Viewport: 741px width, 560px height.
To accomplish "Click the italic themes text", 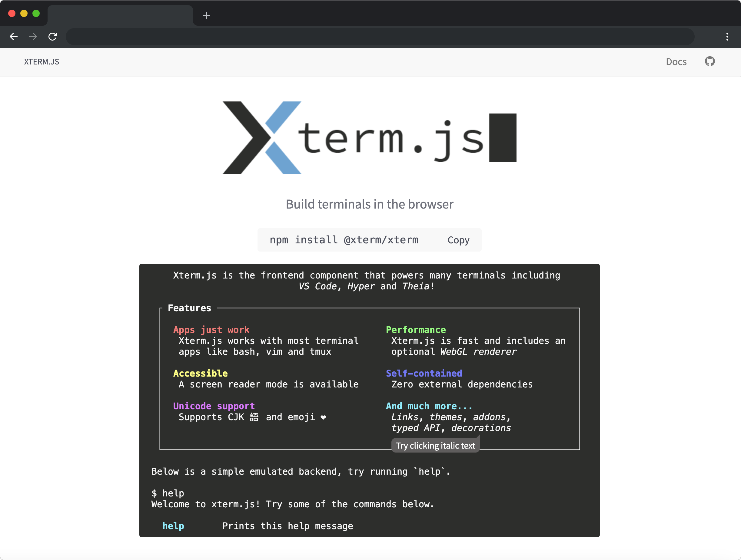I will [446, 417].
